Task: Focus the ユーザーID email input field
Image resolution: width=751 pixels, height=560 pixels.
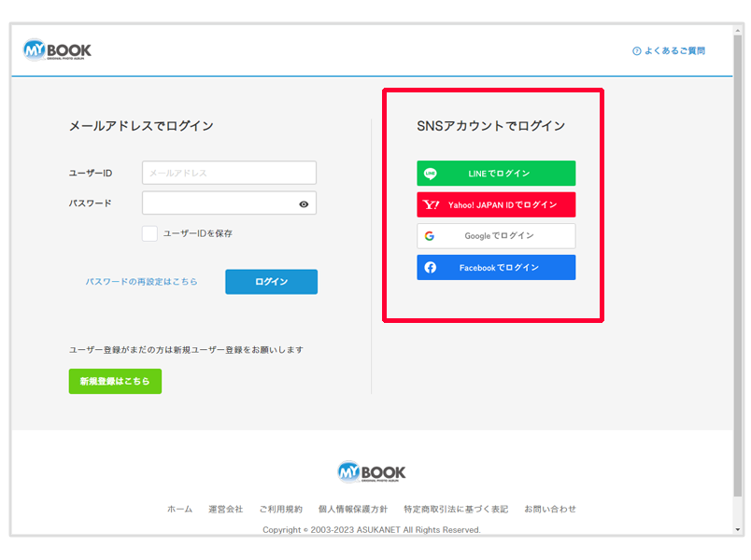Action: [x=229, y=173]
